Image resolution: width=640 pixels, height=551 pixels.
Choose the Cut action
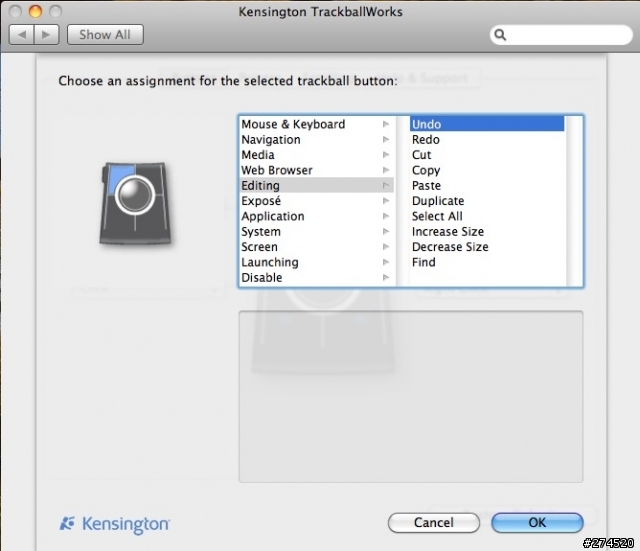coord(487,155)
